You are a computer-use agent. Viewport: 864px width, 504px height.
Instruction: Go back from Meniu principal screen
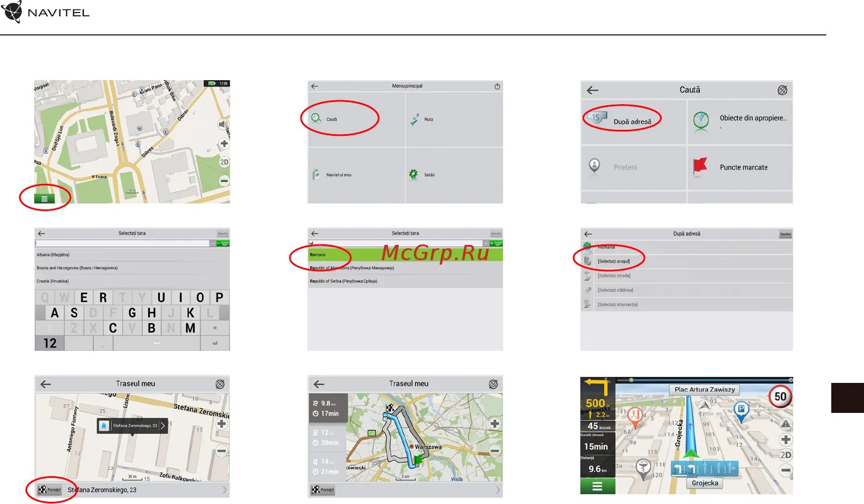tap(315, 86)
